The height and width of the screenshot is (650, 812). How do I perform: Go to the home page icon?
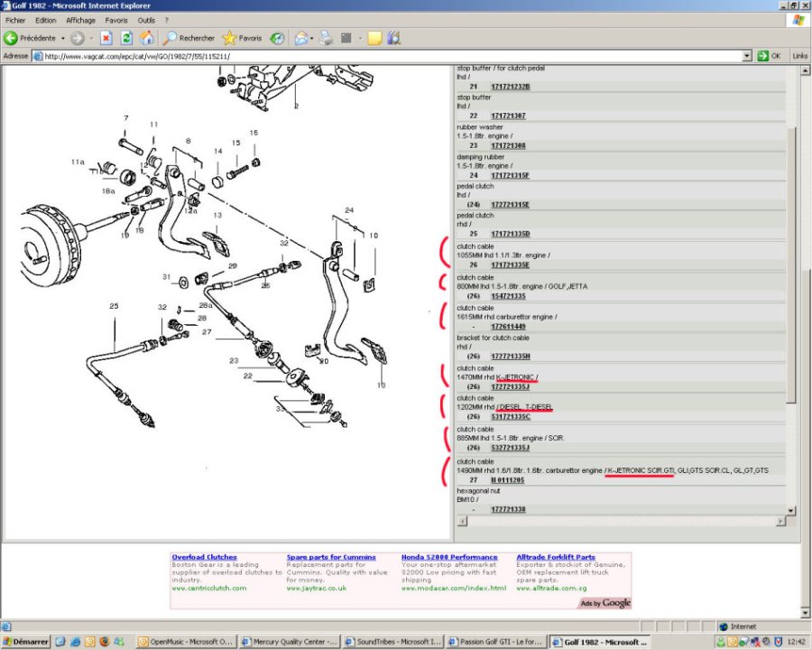146,38
